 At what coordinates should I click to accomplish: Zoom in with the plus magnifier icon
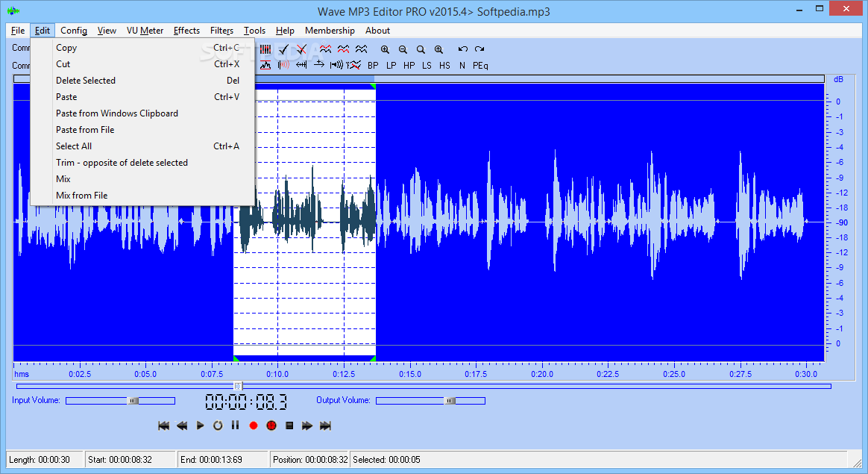click(385, 49)
